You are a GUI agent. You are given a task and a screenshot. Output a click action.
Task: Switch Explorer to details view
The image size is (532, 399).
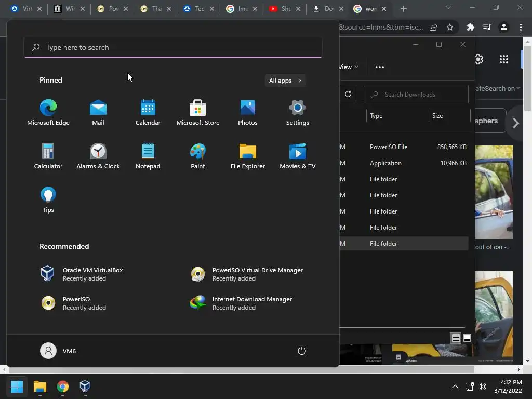tap(456, 338)
